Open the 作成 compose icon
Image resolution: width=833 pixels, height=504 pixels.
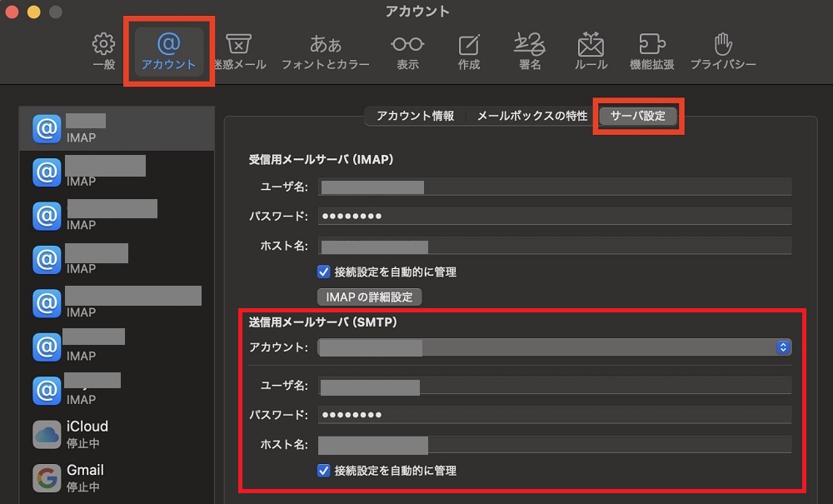pyautogui.click(x=469, y=50)
